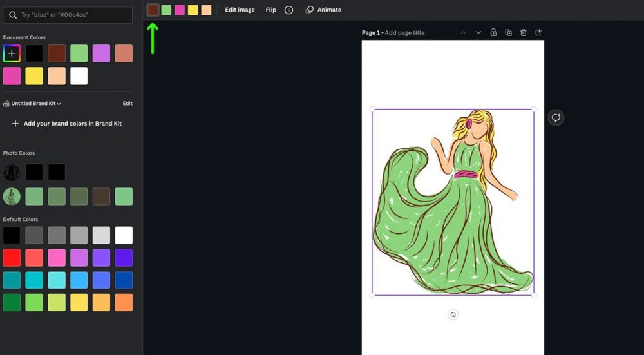Duplicate the page using the copy icon

[x=508, y=33]
